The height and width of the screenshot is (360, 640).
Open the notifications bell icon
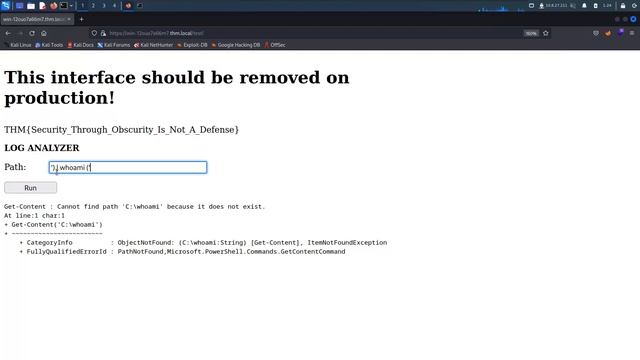pyautogui.click(x=584, y=6)
